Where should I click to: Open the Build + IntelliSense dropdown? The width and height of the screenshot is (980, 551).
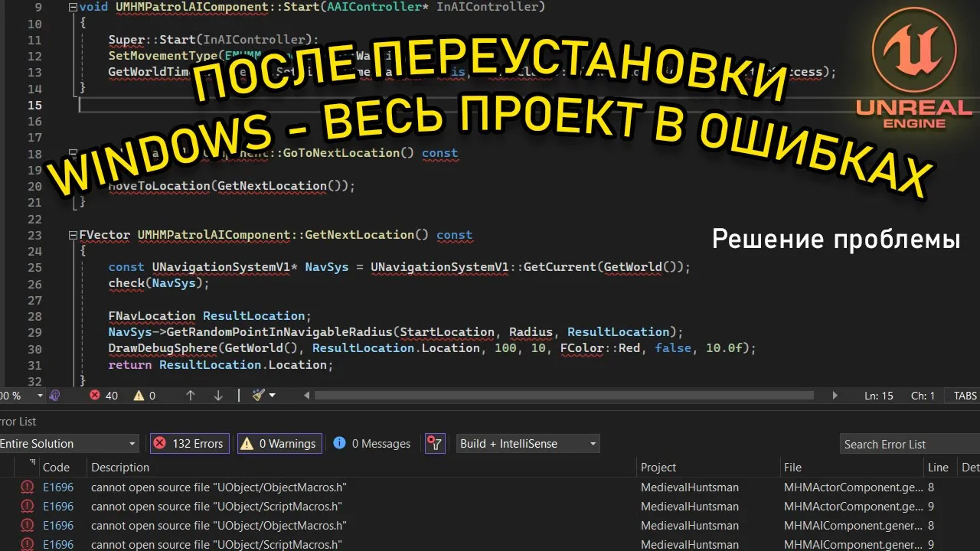[x=528, y=444]
